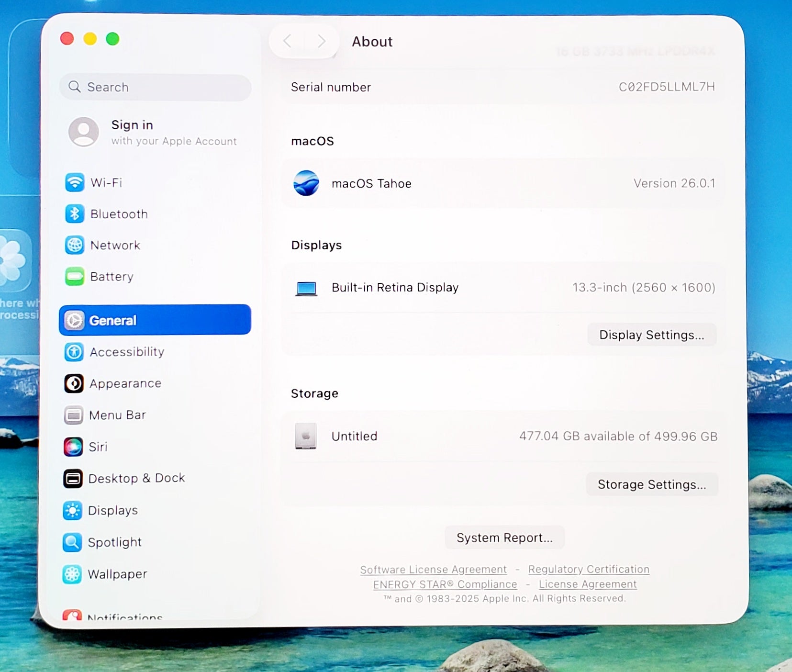Open the Software License Agreement link

click(433, 570)
